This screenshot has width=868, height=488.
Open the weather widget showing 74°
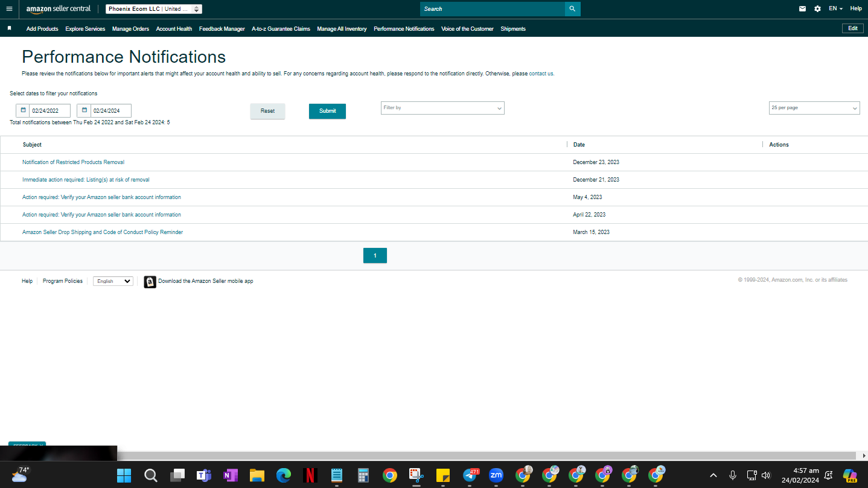pos(19,475)
